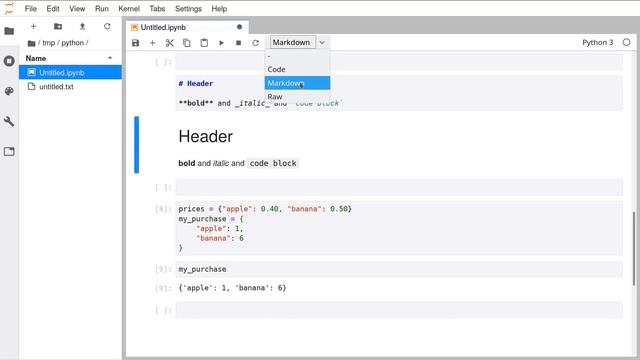The image size is (640, 360).
Task: Click into the my_purchase code cell [9]
Action: tap(399, 269)
